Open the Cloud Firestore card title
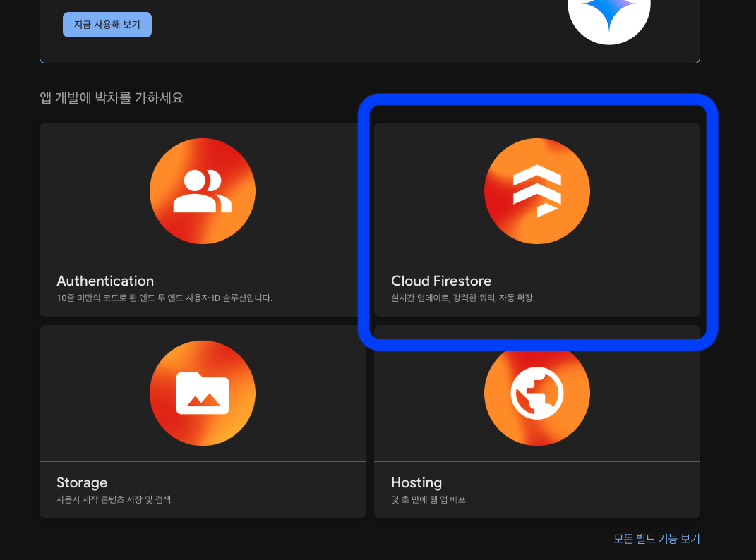Image resolution: width=756 pixels, height=560 pixels. [441, 281]
